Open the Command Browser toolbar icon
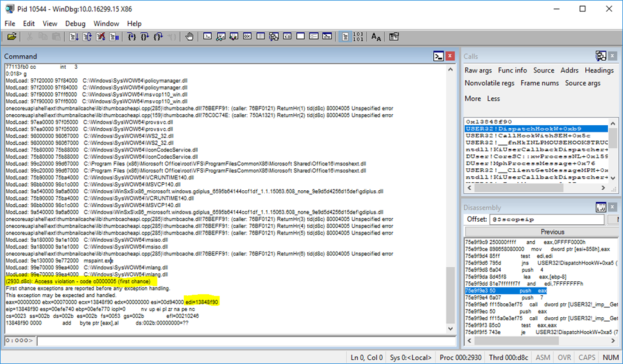The width and height of the screenshot is (623, 364). click(327, 36)
